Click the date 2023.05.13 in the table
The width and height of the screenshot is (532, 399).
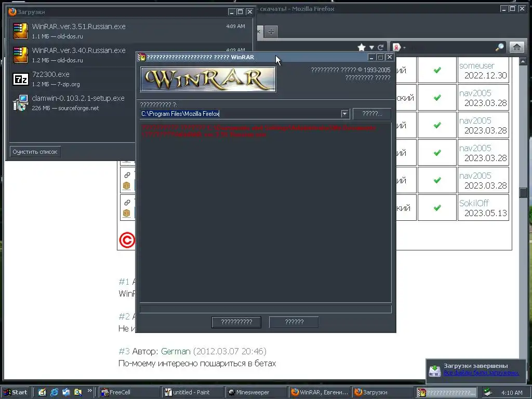(486, 213)
